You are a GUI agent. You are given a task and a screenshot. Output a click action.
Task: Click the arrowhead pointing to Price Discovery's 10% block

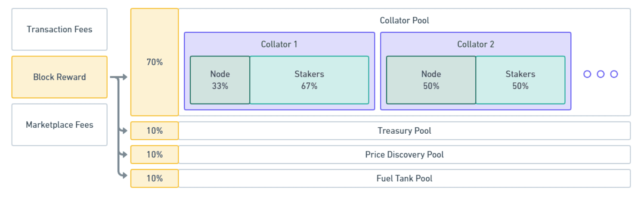click(125, 154)
